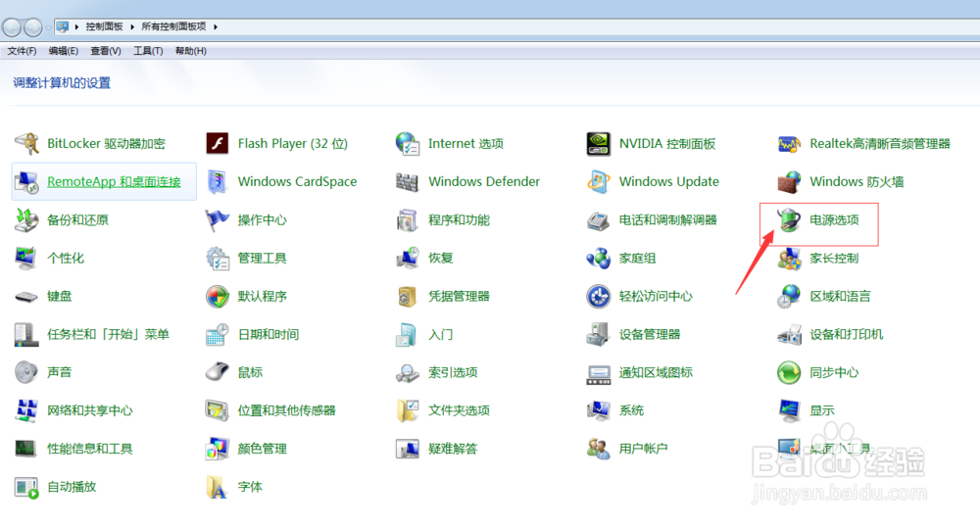This screenshot has height=526, width=980.
Task: Click the Forward navigation button
Action: point(32,26)
